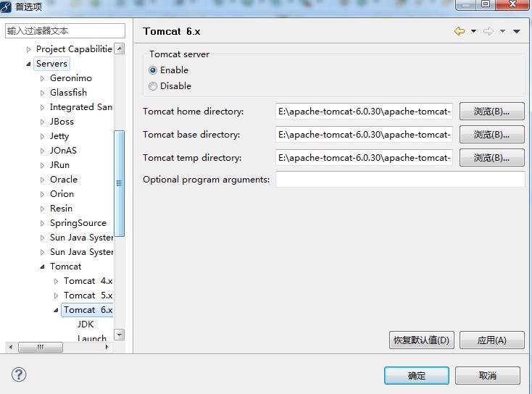Click the Tomcat temp directory field
The height and width of the screenshot is (394, 532).
point(364,158)
